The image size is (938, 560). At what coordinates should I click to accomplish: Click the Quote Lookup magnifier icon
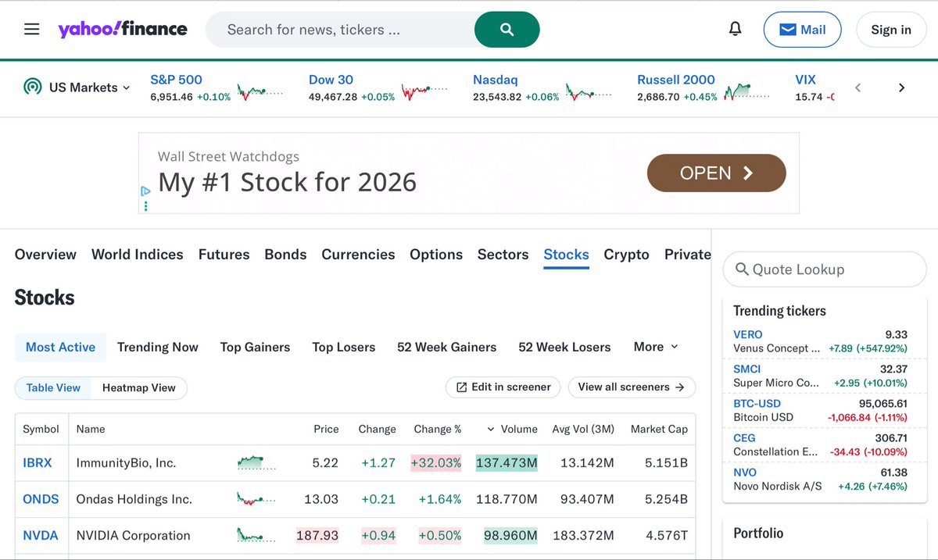(x=742, y=269)
